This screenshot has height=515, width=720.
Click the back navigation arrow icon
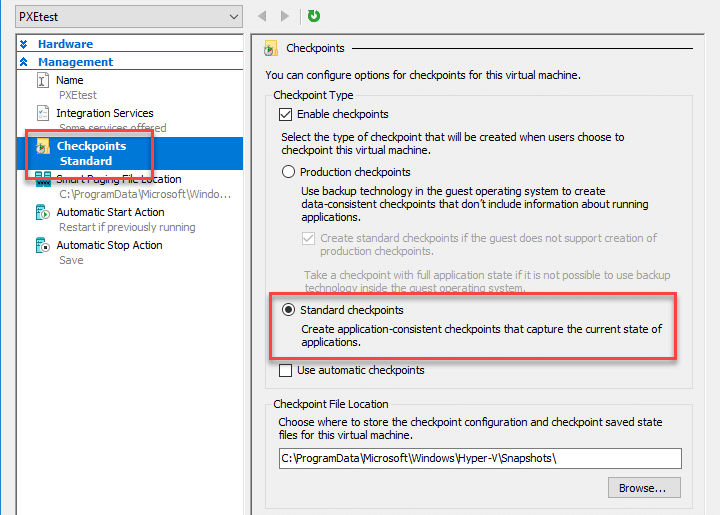click(262, 17)
